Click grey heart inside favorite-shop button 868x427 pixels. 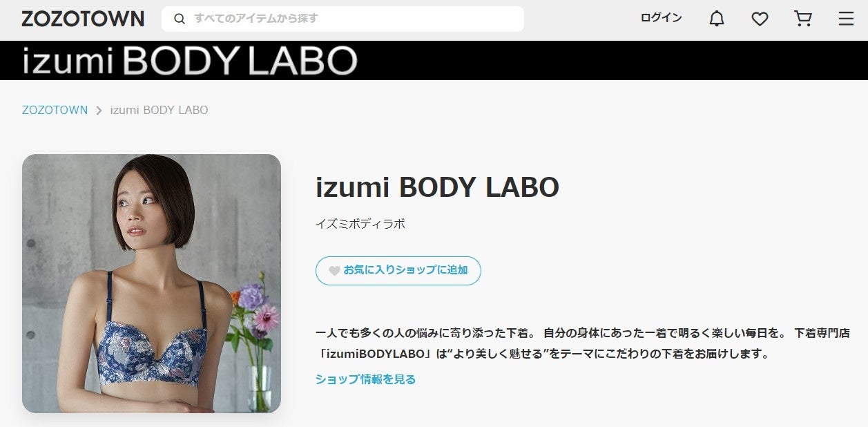334,271
